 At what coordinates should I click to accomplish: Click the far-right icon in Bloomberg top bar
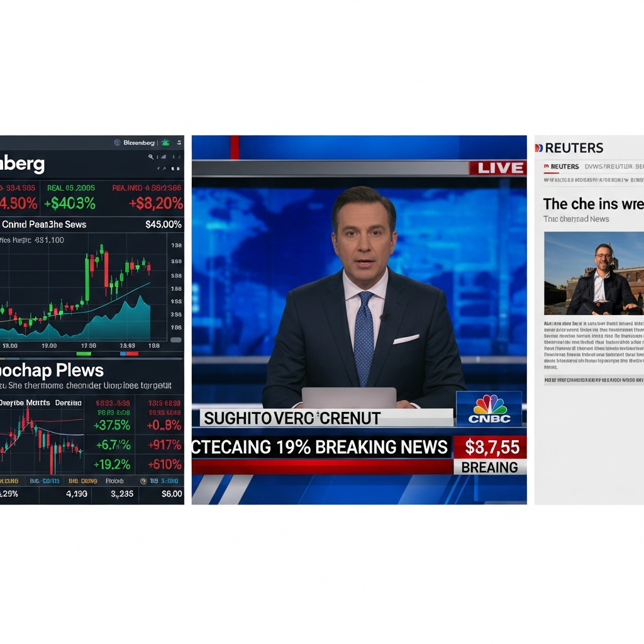click(179, 143)
